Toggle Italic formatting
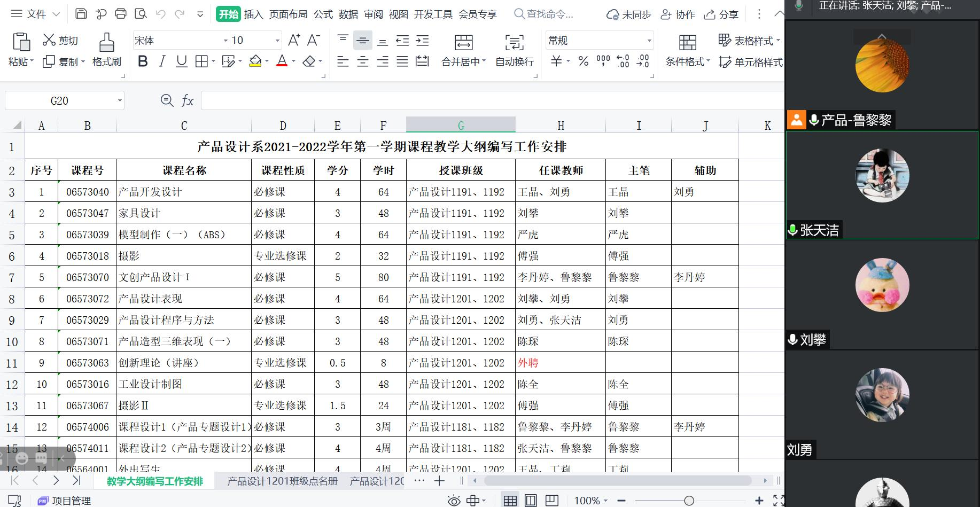This screenshot has width=980, height=507. point(162,61)
